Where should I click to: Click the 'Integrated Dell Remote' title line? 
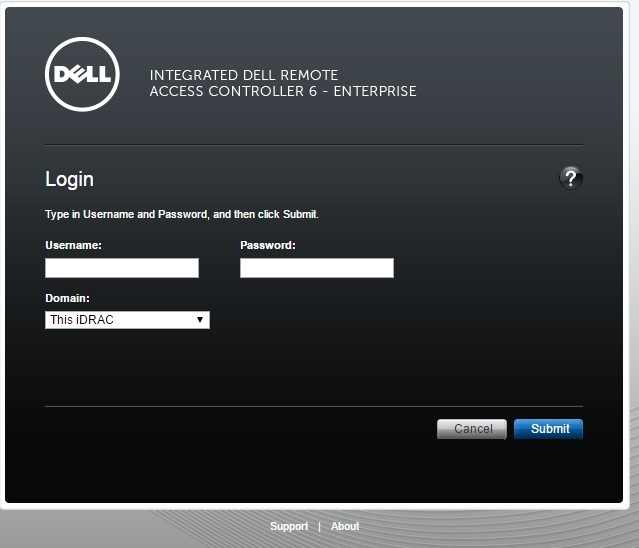(244, 75)
